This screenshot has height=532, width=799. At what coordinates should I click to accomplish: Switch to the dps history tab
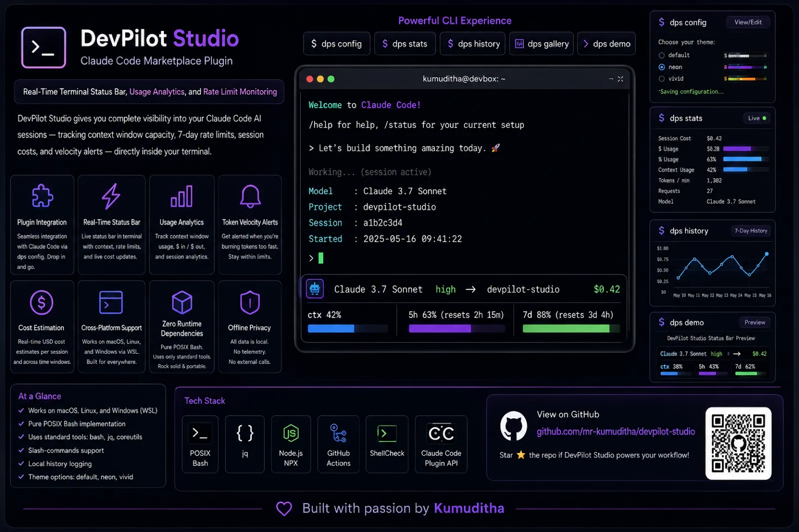pyautogui.click(x=473, y=43)
